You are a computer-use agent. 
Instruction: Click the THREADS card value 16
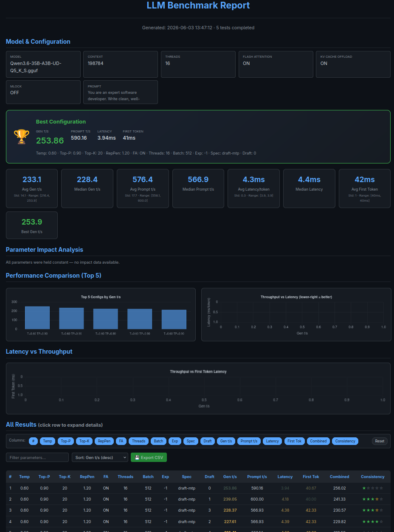click(x=168, y=63)
